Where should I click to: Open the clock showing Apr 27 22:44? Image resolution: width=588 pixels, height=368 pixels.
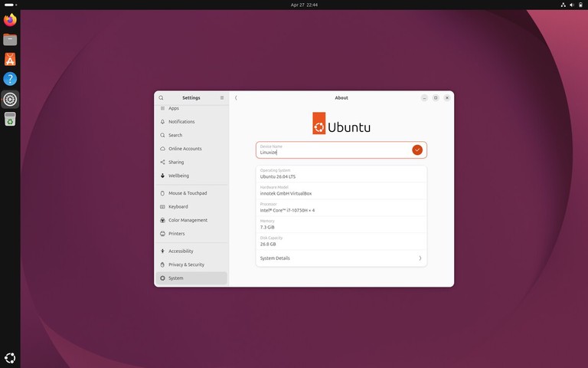click(304, 5)
